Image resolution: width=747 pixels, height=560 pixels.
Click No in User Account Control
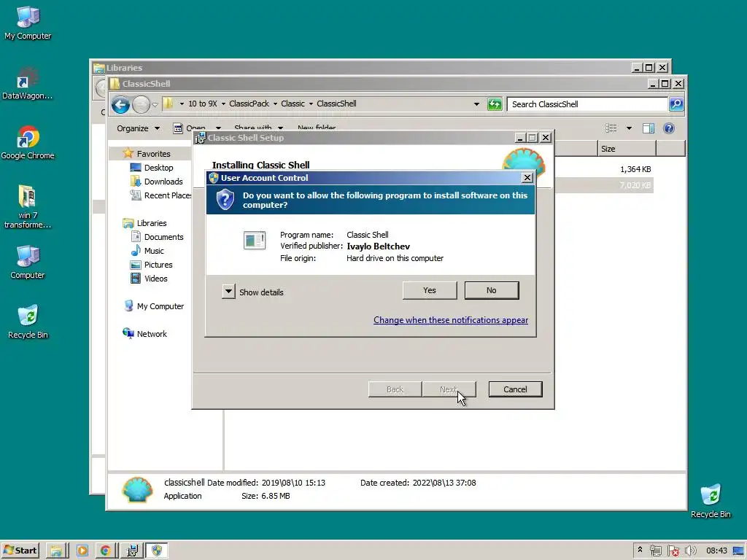coord(491,290)
